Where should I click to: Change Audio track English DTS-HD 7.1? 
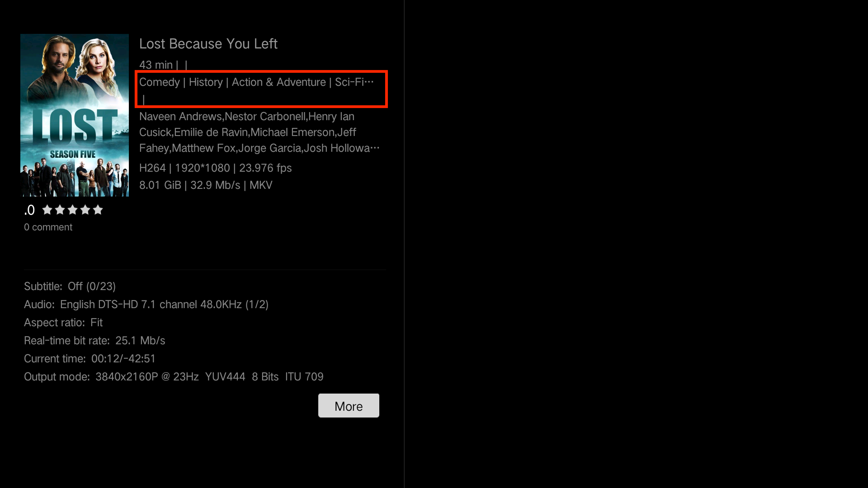pos(146,305)
